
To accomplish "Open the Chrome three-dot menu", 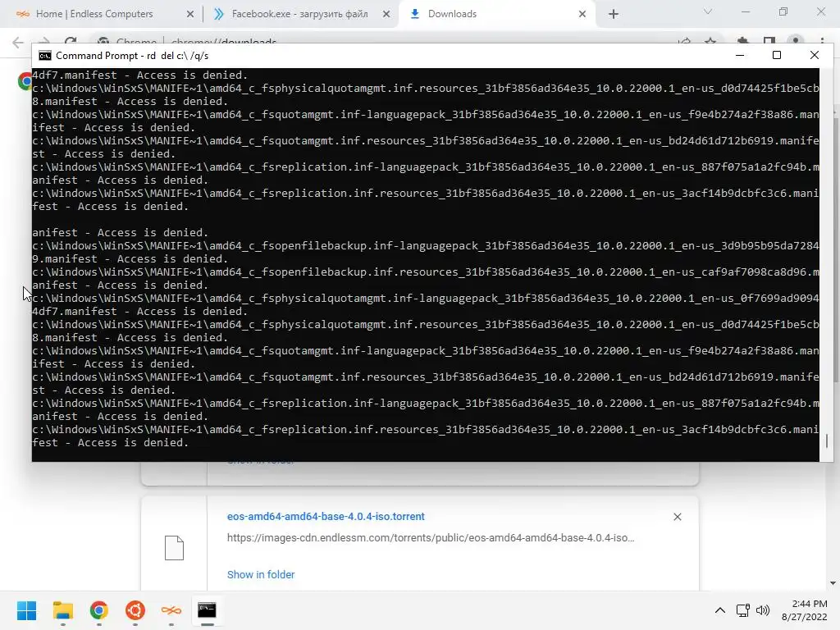I will (x=822, y=41).
